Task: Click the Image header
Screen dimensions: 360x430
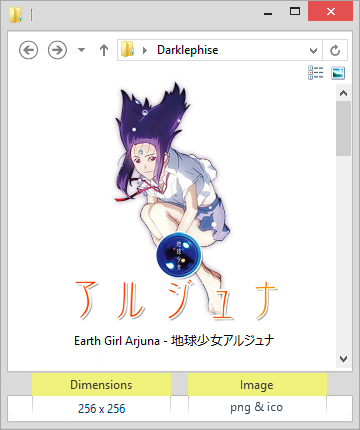Action: (x=257, y=385)
